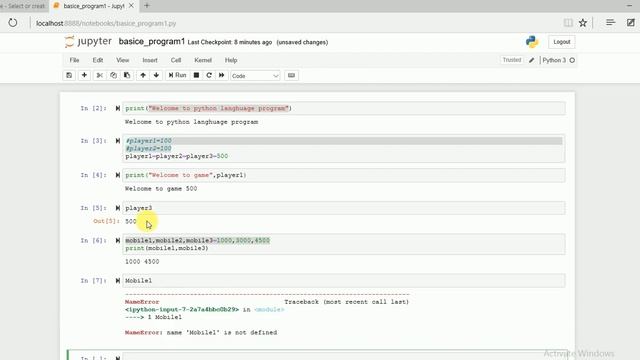Click the browser address bar localhost URL
Viewport: 640px width, 360px height.
pyautogui.click(x=106, y=23)
